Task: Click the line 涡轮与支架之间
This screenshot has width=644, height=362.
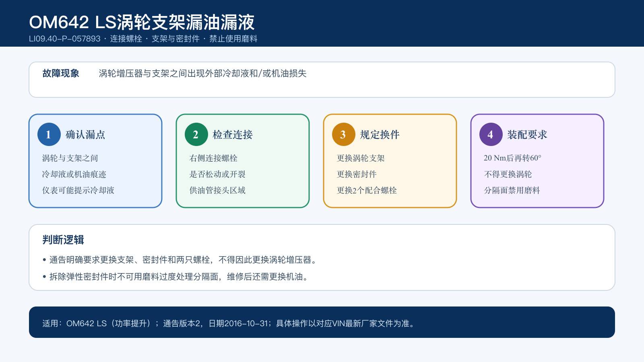Action: [70, 158]
